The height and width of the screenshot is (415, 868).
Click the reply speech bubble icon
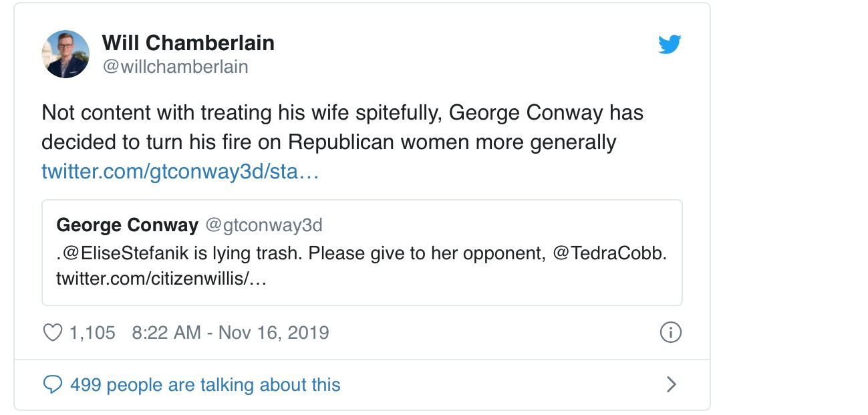pos(52,385)
